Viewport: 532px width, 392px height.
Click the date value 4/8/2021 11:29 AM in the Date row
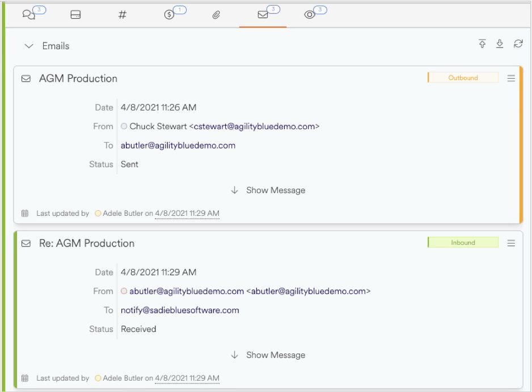[x=158, y=272]
